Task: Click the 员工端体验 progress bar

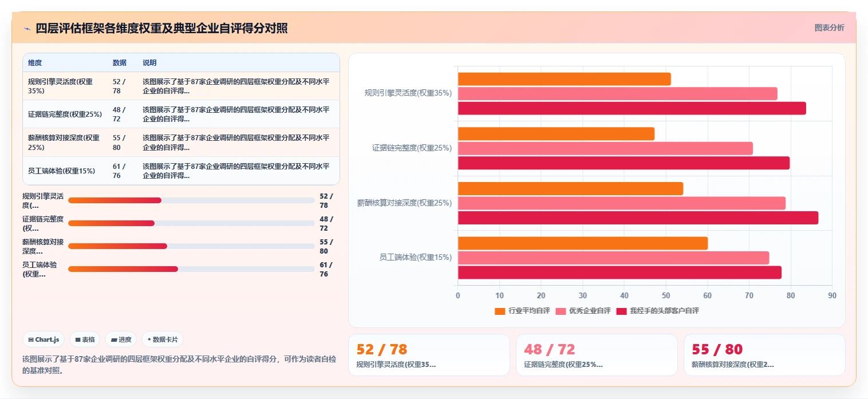Action: coord(191,269)
